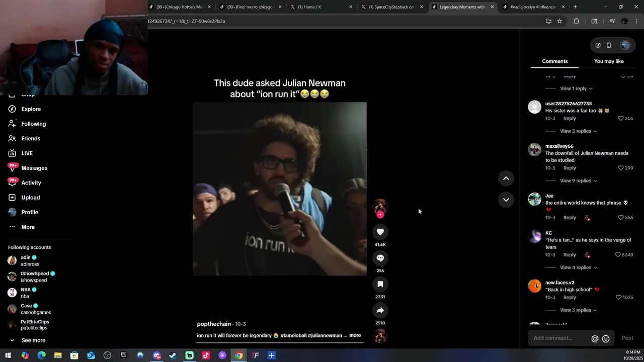The image size is (644, 362).
Task: Like the video with the heart icon
Action: tap(380, 232)
